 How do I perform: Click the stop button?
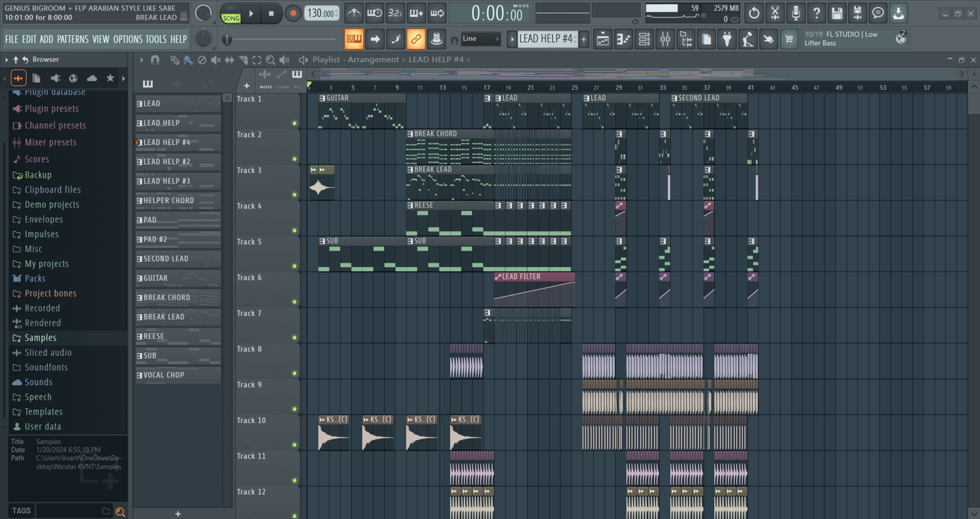click(271, 13)
